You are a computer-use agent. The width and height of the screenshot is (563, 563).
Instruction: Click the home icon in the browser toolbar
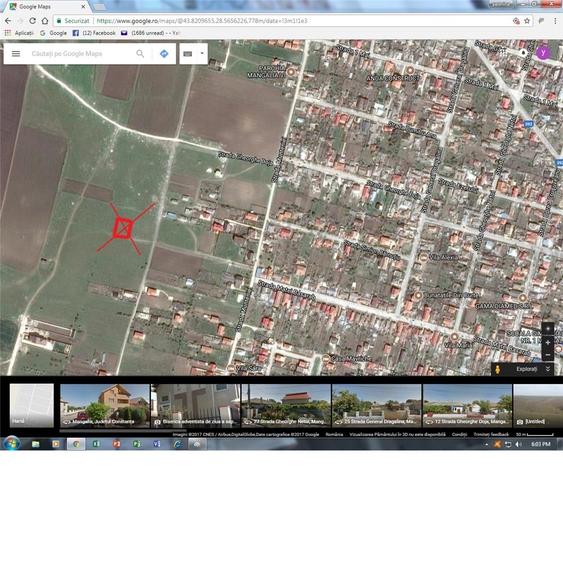[45, 21]
